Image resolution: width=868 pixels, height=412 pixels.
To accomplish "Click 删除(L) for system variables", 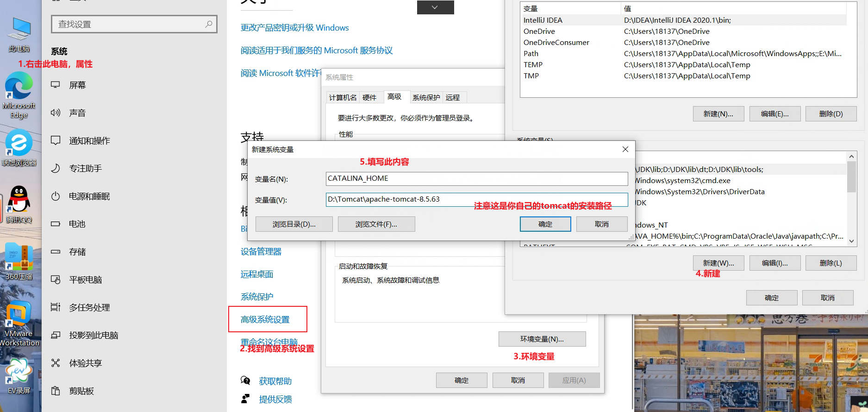I will coord(831,263).
